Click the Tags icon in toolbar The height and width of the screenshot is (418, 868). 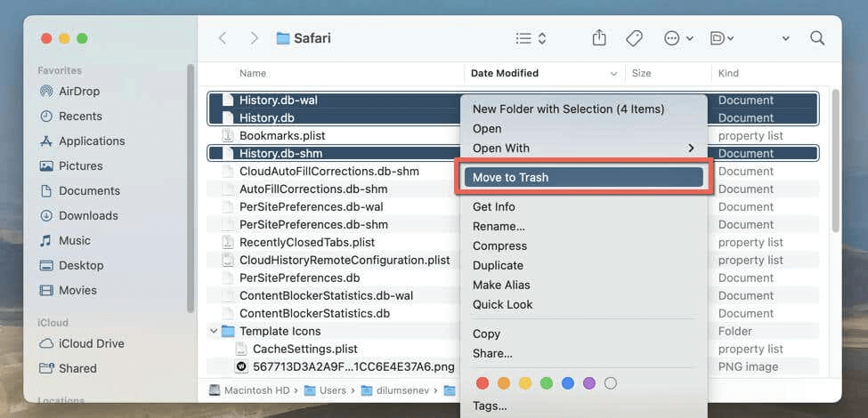pyautogui.click(x=634, y=38)
